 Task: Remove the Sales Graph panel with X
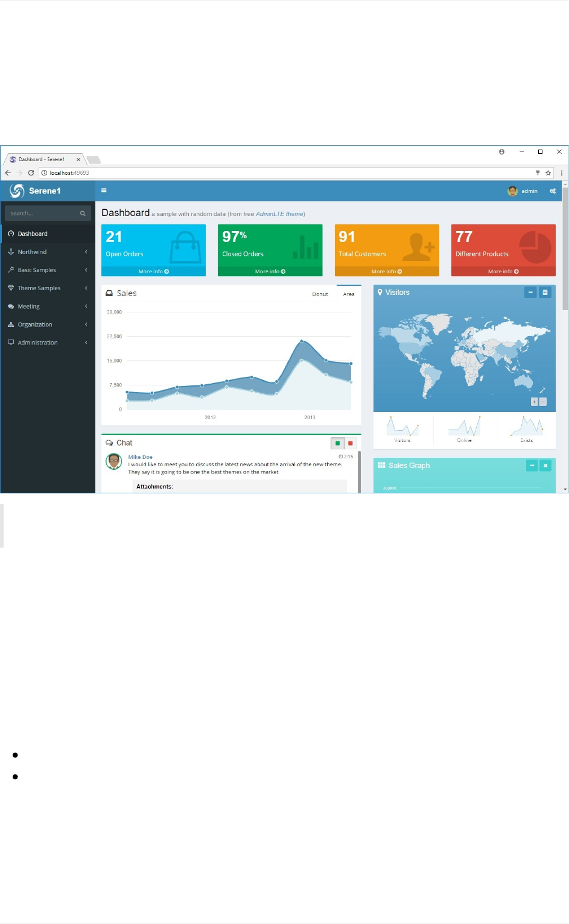click(545, 466)
